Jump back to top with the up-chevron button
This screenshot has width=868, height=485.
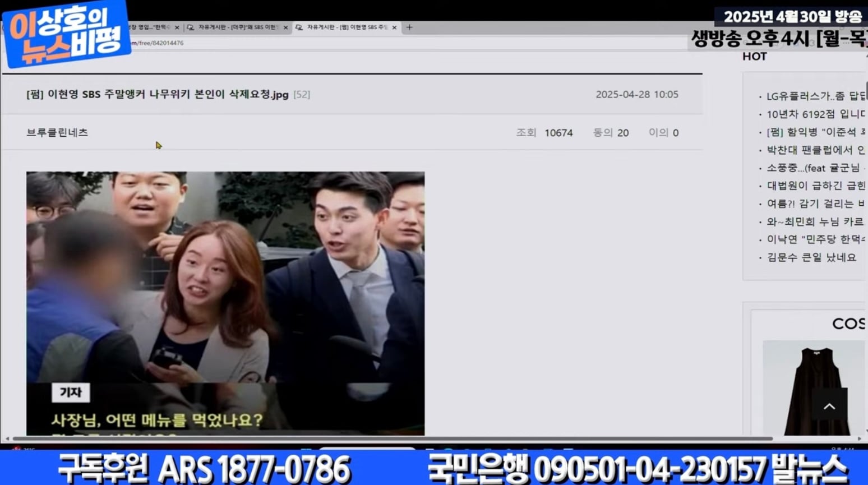coord(829,407)
